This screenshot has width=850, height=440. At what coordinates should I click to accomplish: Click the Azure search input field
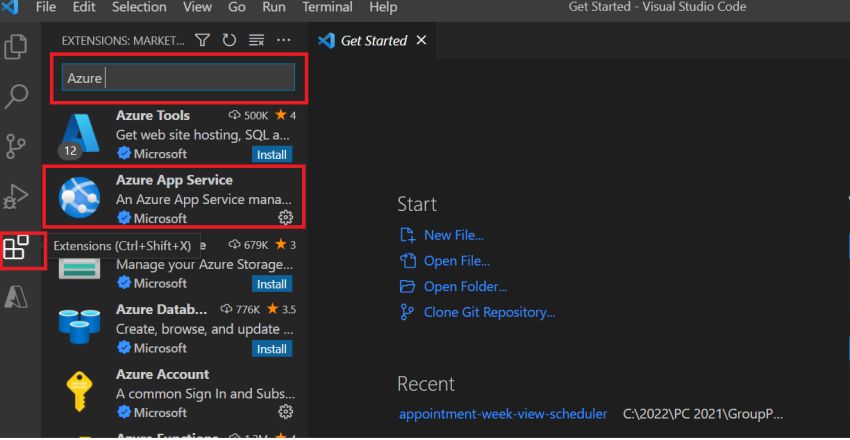click(x=178, y=77)
